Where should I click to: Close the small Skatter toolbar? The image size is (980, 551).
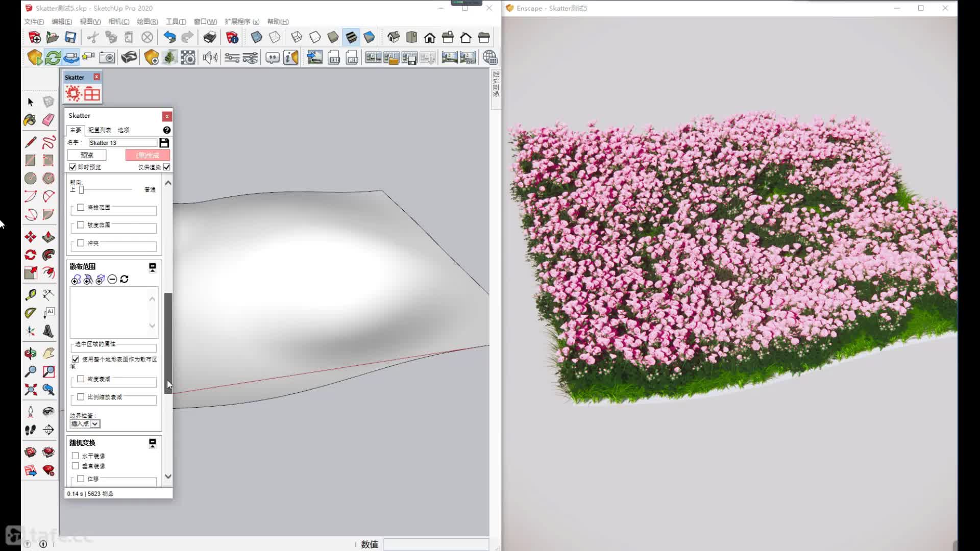point(96,77)
